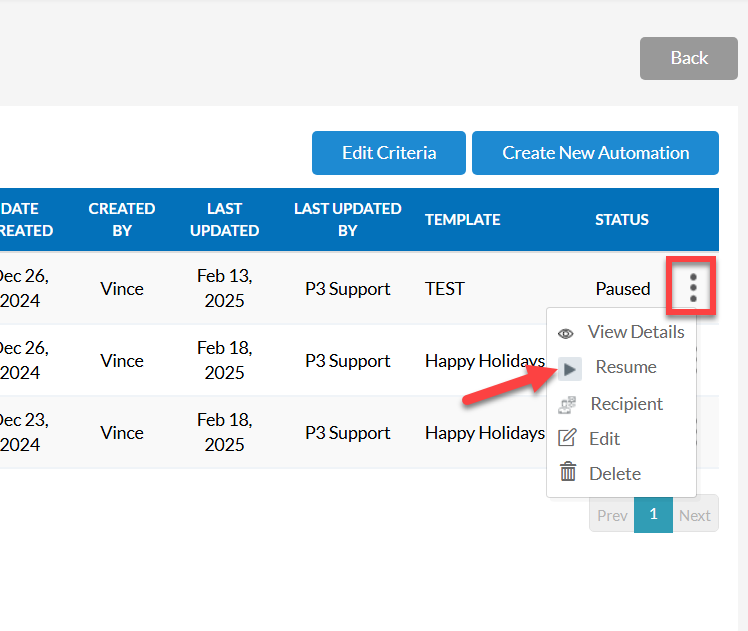Screen dimensions: 748x631
Task: Go to the Prev page in pagination
Action: pyautogui.click(x=611, y=515)
